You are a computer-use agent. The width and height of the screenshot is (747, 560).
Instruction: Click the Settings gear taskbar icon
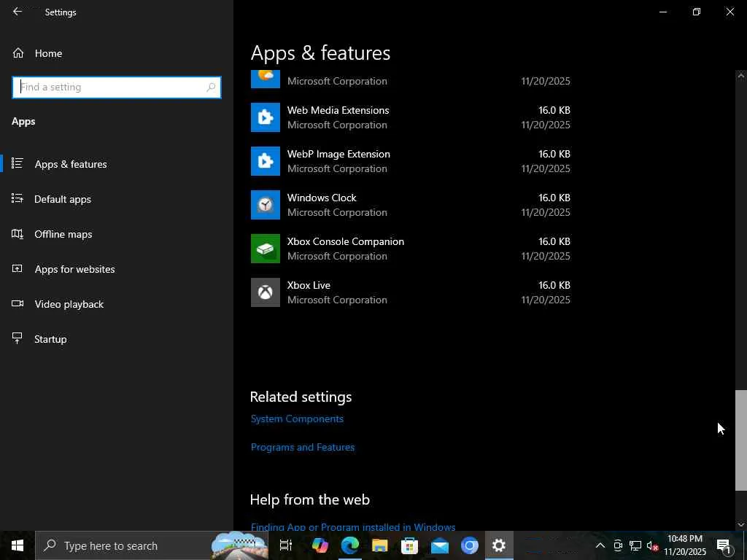[499, 545]
